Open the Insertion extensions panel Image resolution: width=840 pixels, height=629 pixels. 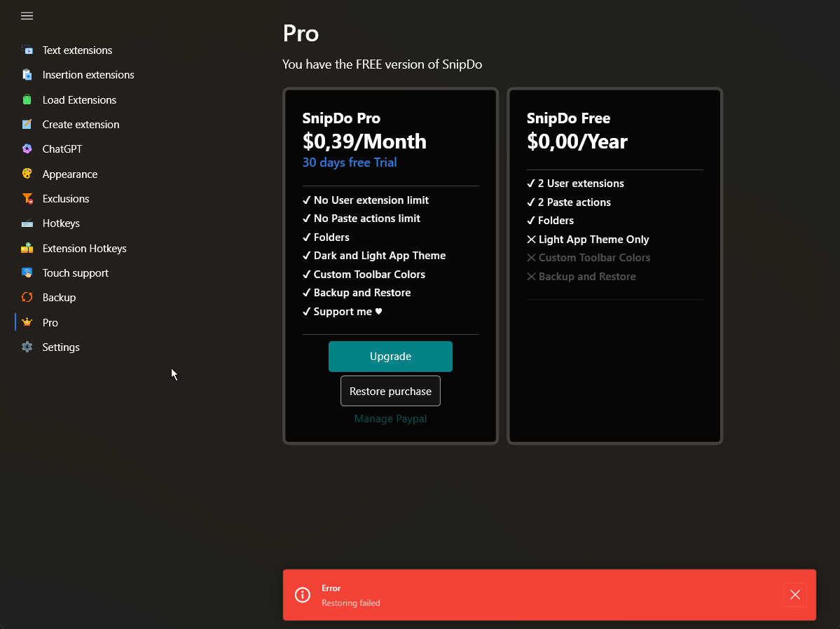88,74
